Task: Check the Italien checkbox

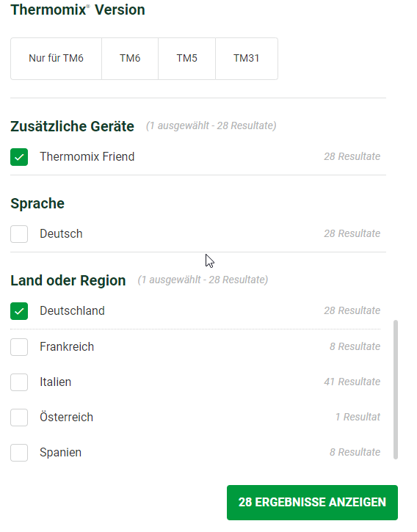Action: click(x=19, y=382)
